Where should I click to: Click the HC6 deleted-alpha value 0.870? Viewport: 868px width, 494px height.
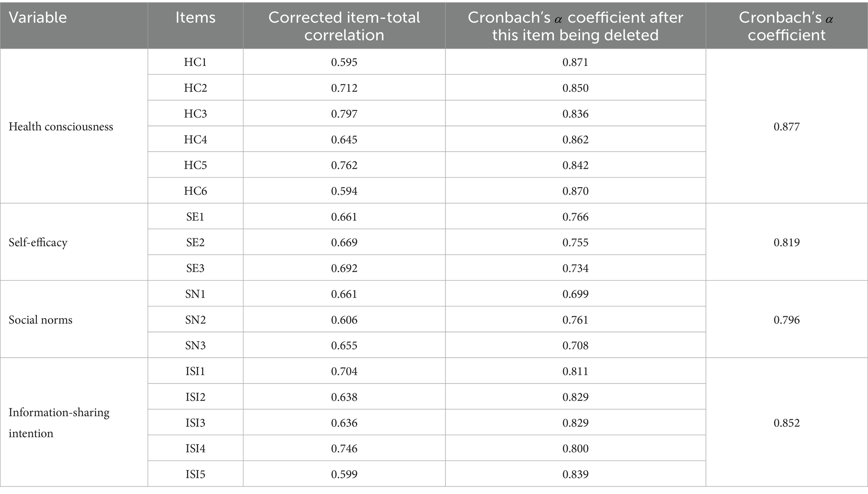(575, 191)
